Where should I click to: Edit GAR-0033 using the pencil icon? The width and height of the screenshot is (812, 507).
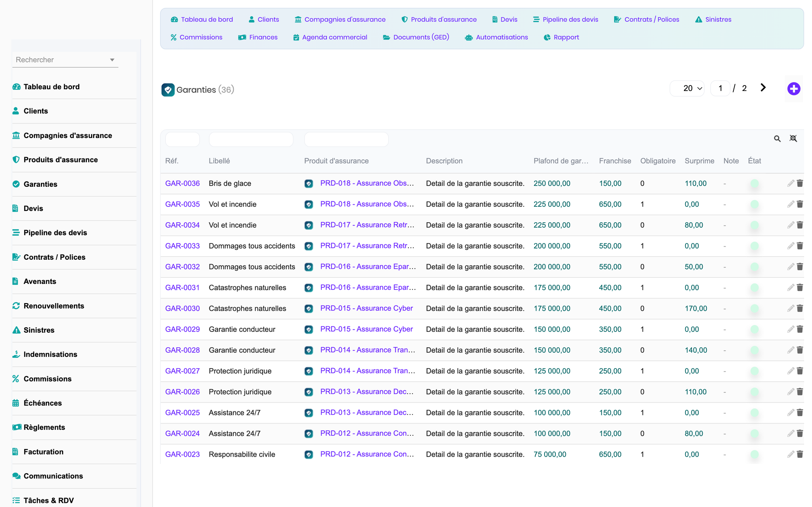pos(790,246)
